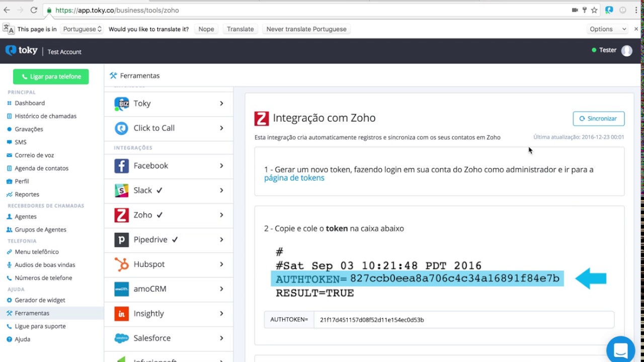Open the página de tokens link
Viewport: 644px width, 362px height.
click(x=294, y=178)
